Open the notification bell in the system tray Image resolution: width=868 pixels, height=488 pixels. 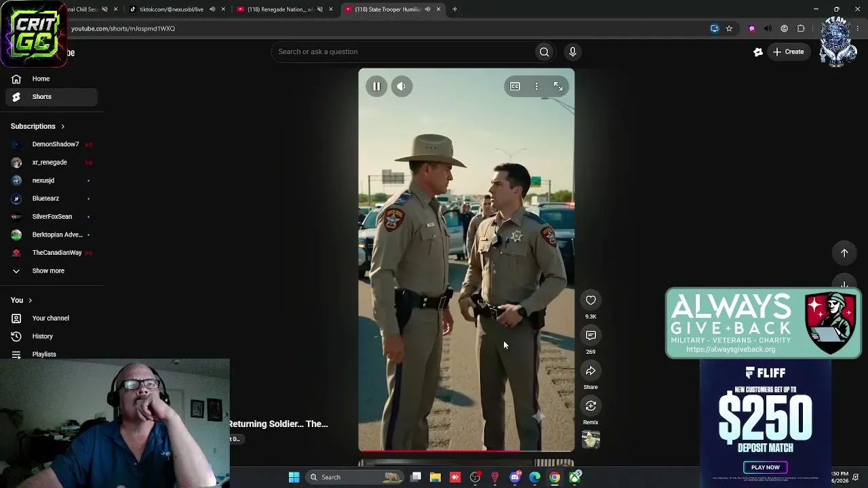pos(856,477)
